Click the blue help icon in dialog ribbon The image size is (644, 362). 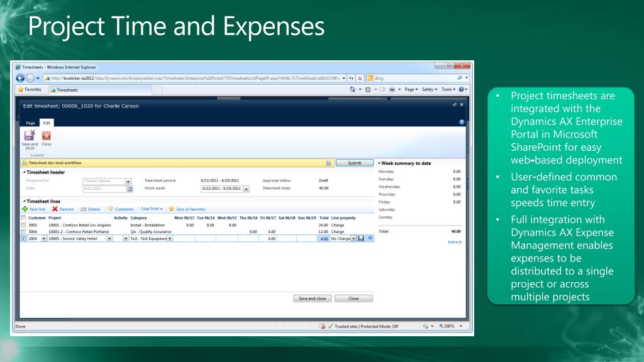tap(462, 122)
